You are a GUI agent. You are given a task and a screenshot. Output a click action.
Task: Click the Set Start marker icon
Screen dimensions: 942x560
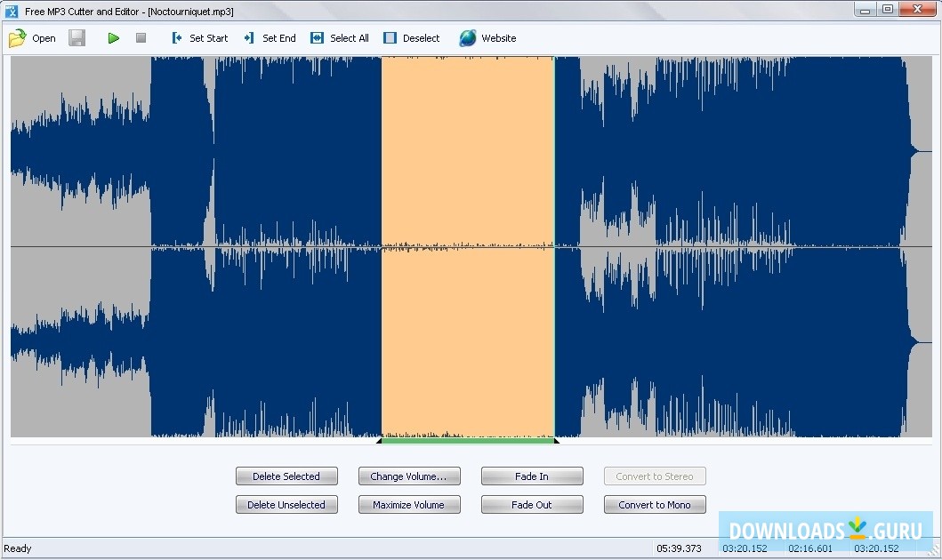177,38
